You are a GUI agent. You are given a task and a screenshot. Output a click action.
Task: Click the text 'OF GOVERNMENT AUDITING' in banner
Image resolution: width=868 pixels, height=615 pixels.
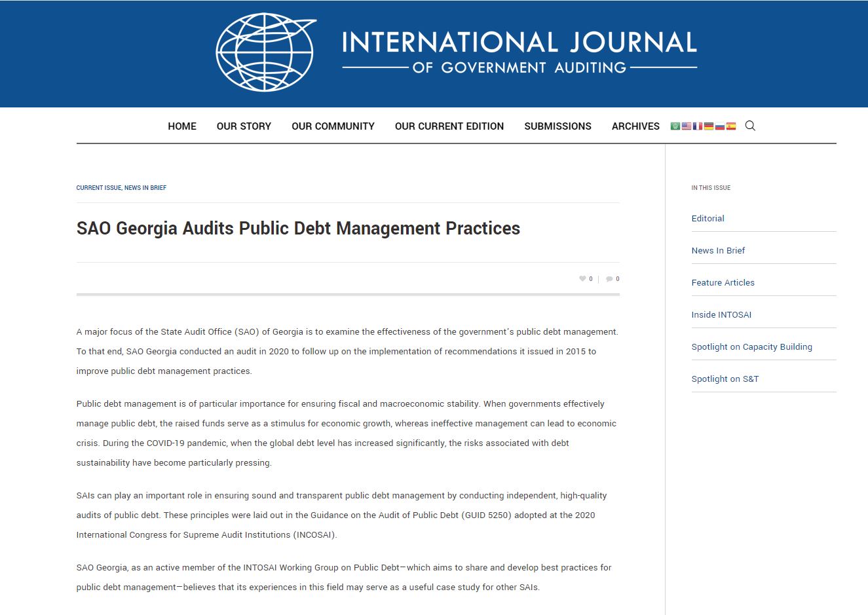coord(519,67)
